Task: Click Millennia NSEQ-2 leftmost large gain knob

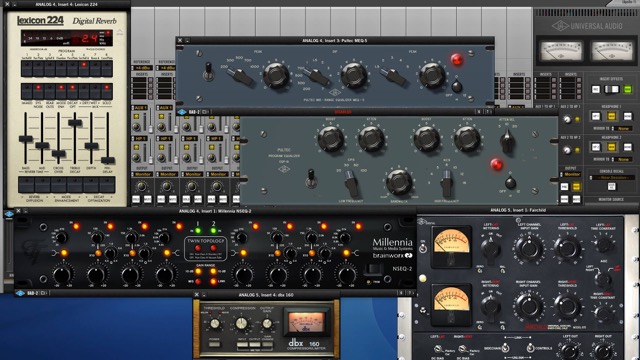Action: (63, 275)
